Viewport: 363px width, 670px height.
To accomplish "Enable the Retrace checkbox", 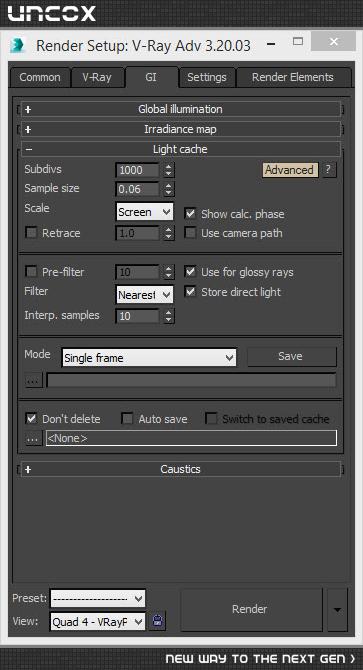I will point(32,233).
